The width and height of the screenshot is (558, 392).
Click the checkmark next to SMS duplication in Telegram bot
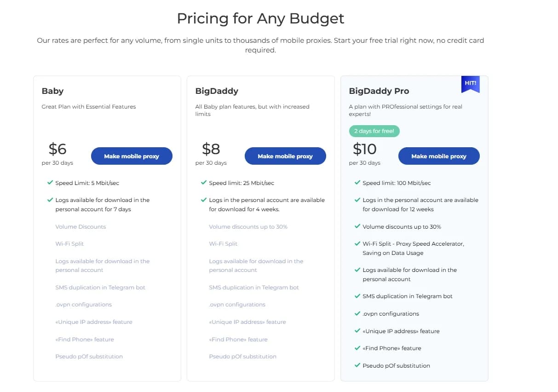click(x=357, y=296)
